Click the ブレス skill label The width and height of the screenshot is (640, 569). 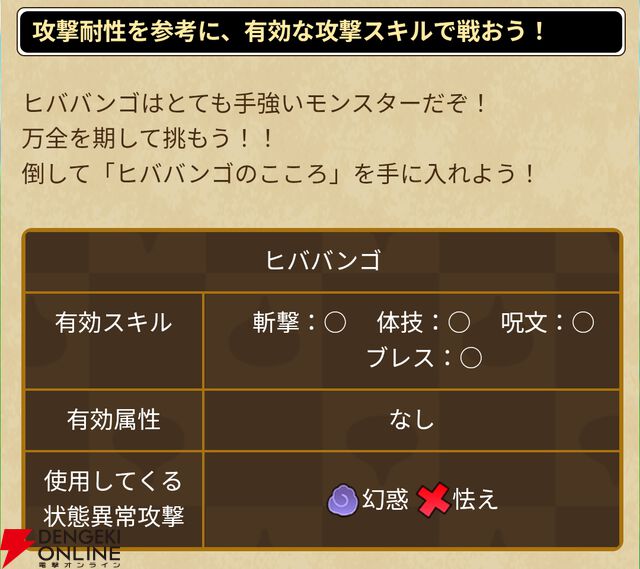click(400, 357)
